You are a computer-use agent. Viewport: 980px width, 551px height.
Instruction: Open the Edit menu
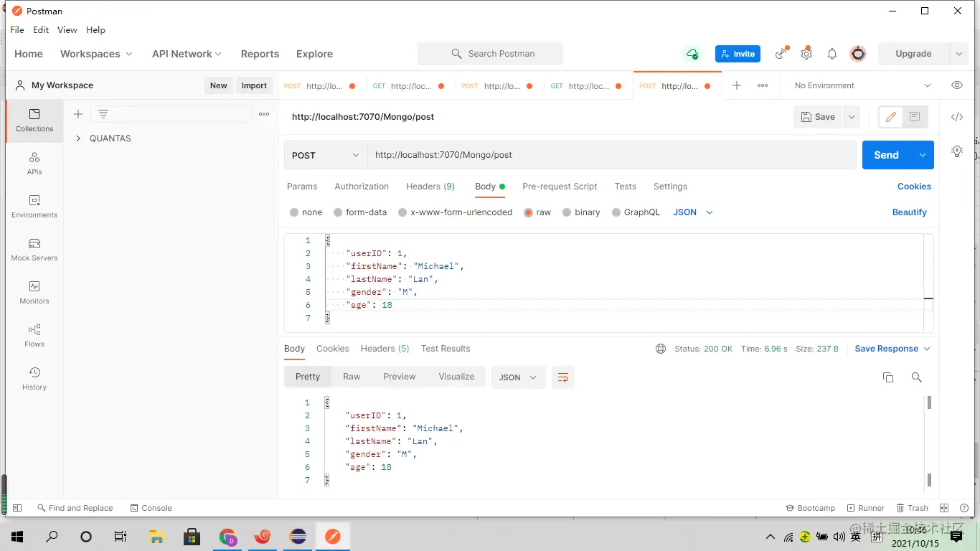coord(41,30)
